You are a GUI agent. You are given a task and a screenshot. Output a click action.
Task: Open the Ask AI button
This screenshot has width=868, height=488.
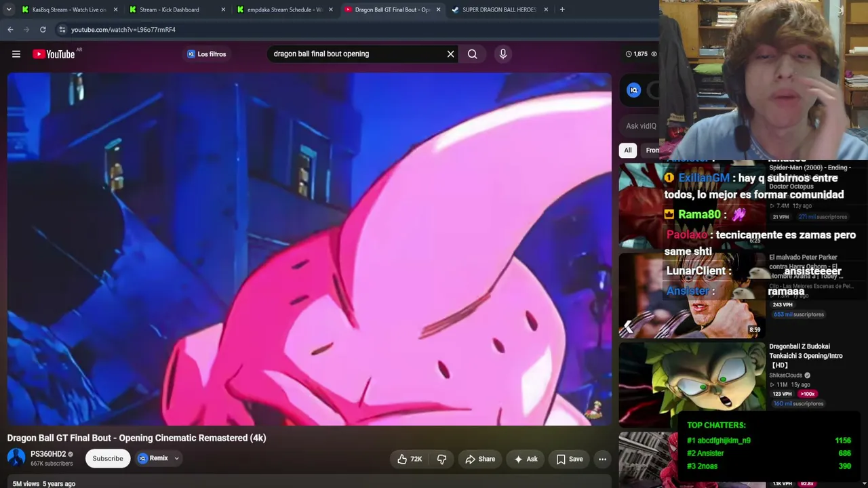click(x=526, y=459)
